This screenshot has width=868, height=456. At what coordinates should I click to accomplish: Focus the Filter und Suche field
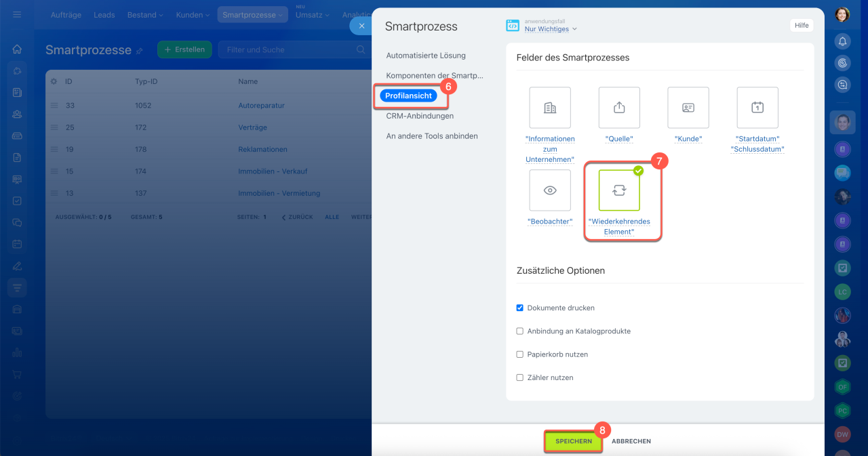pos(294,49)
